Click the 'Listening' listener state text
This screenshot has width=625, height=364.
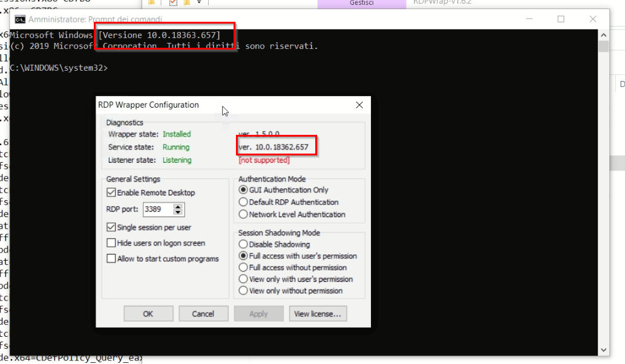coord(177,160)
